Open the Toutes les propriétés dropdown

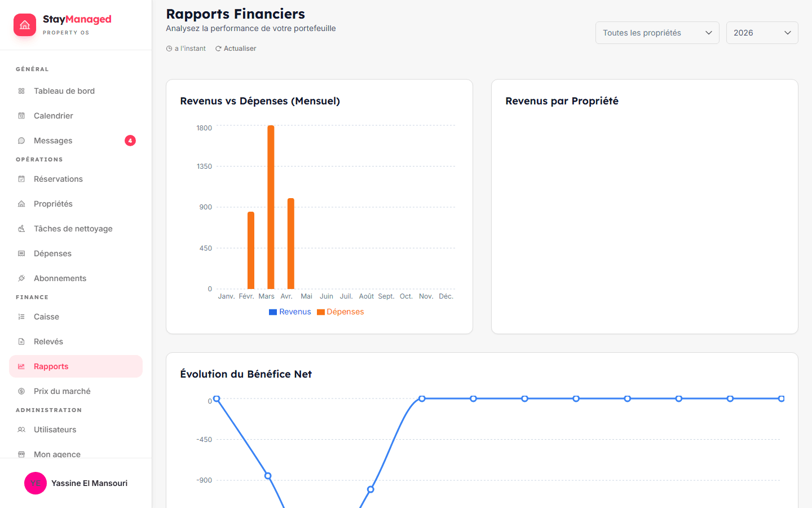tap(657, 32)
